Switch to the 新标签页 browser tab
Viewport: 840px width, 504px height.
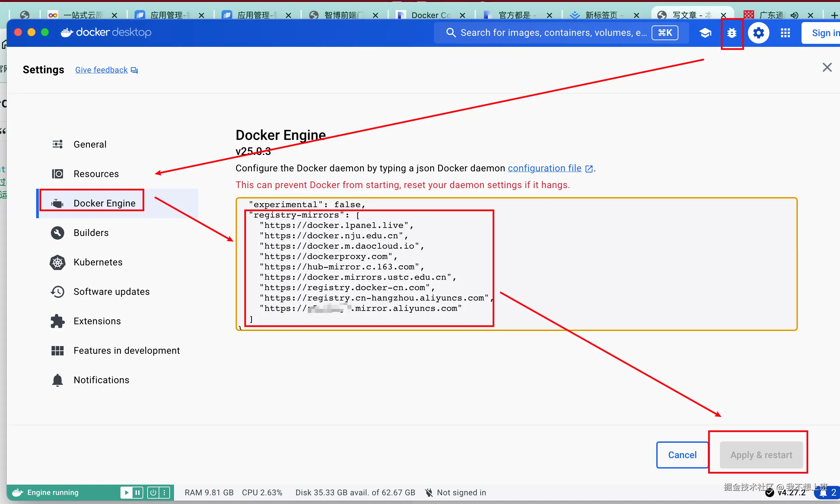pos(605,15)
